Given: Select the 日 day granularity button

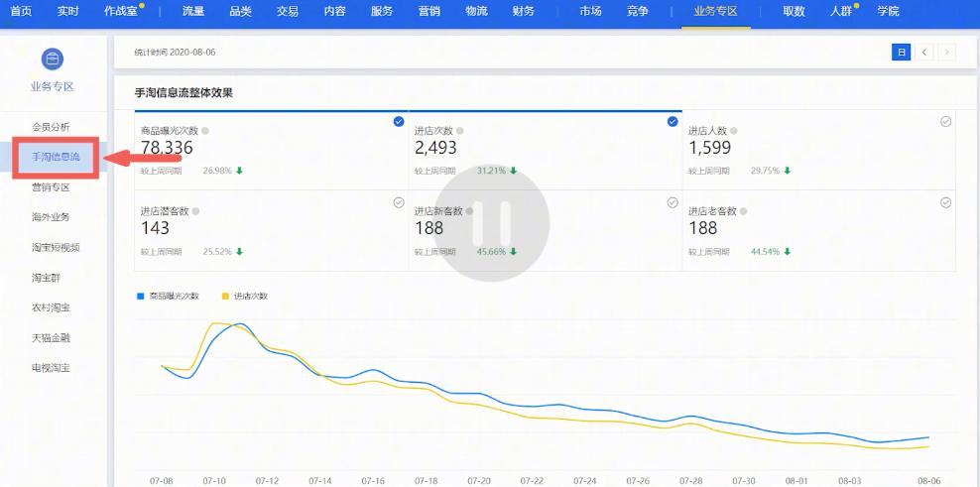Looking at the screenshot, I should tap(901, 53).
